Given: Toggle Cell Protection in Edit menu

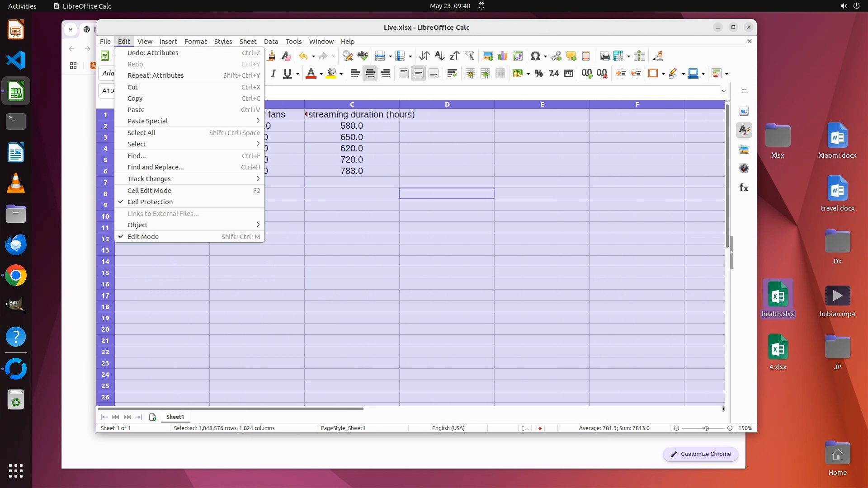Looking at the screenshot, I should 150,202.
